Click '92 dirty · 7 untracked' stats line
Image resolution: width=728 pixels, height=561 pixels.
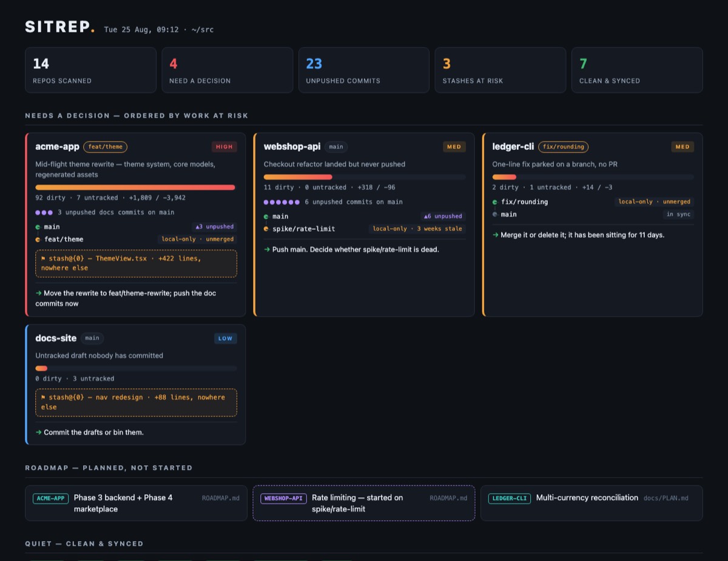click(x=110, y=198)
